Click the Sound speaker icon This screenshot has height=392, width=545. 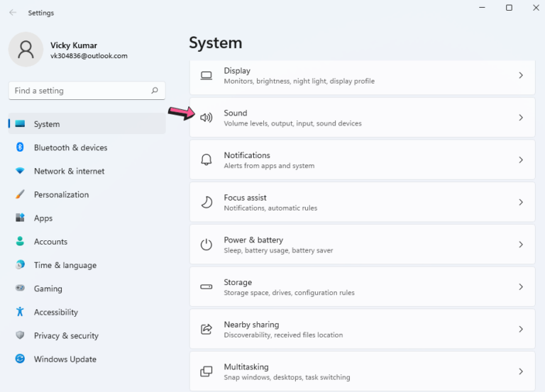207,118
